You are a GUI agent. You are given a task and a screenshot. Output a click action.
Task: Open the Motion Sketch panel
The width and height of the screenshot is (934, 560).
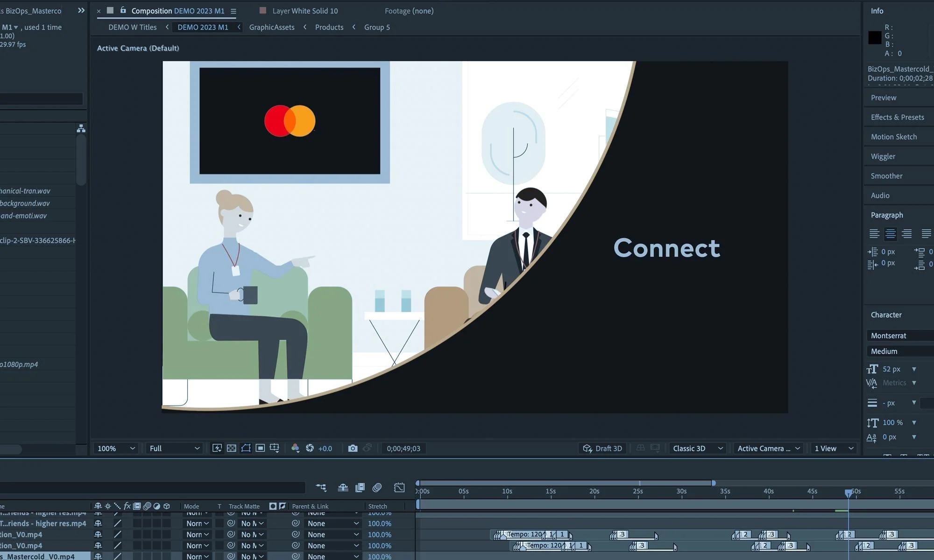893,137
